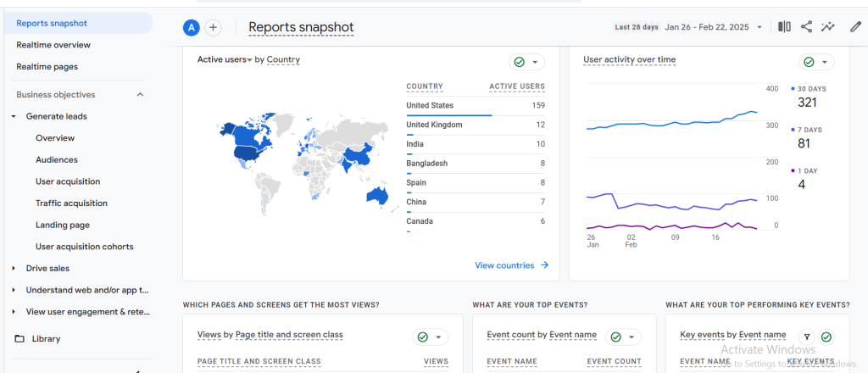Open User acquisition cohorts report
Viewport: 868px width, 373px height.
84,247
